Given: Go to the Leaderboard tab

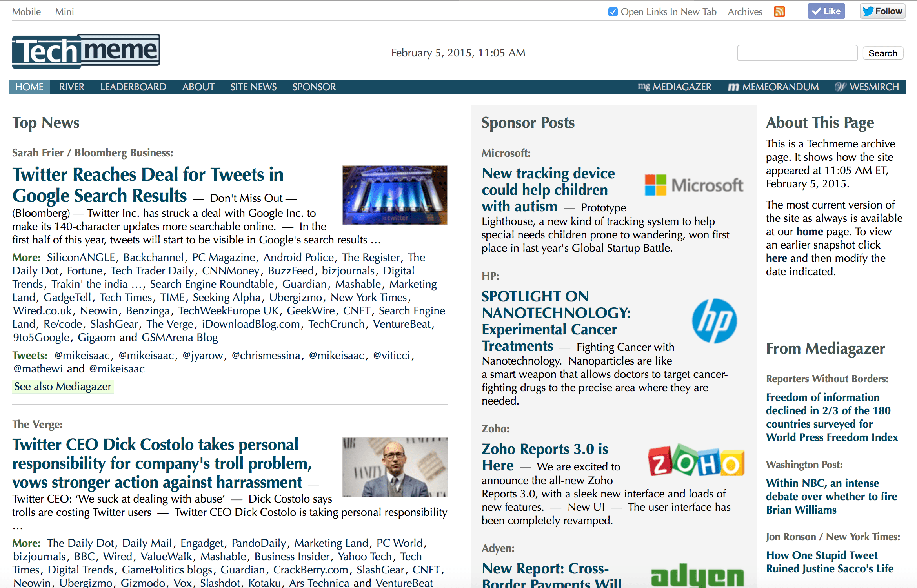Looking at the screenshot, I should (133, 87).
